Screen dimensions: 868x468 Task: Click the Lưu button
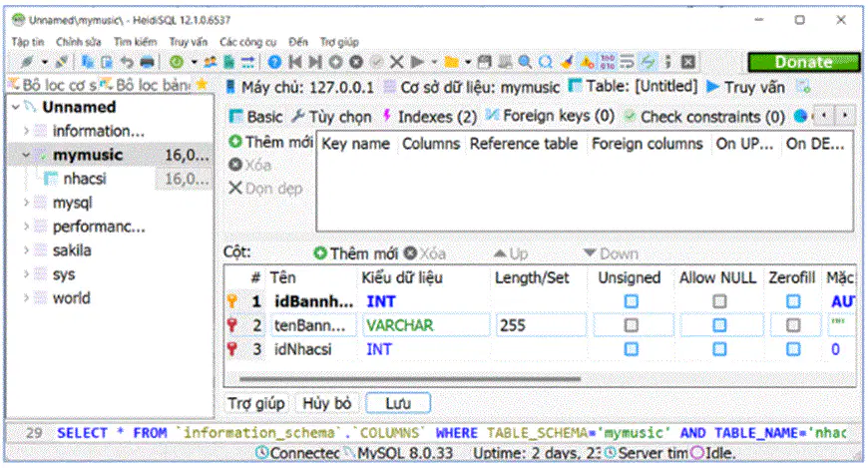coord(398,403)
